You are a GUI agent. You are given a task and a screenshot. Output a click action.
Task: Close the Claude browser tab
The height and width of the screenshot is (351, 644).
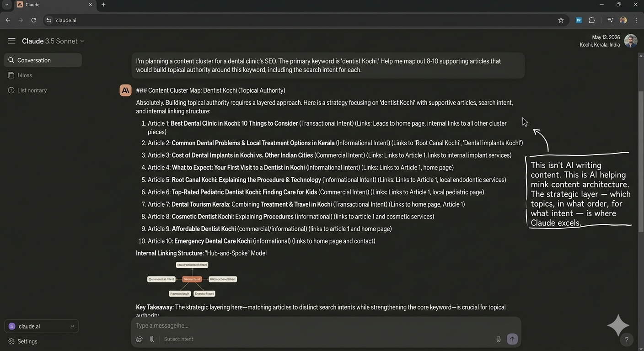pyautogui.click(x=90, y=5)
